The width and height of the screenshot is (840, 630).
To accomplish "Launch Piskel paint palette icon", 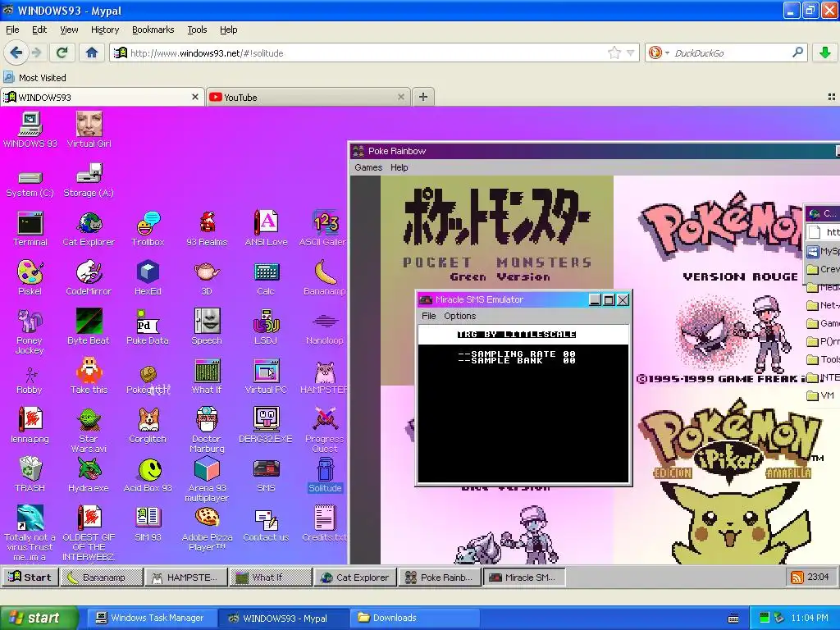I will (x=30, y=279).
